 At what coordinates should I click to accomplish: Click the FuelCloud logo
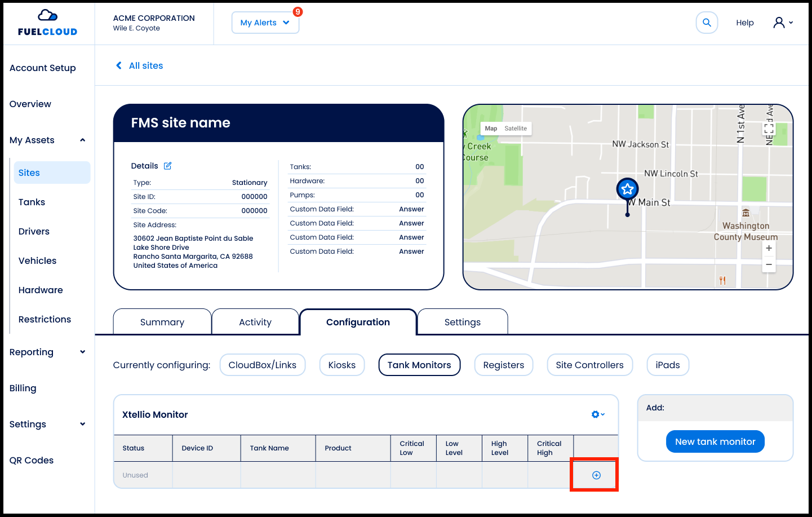coord(47,23)
